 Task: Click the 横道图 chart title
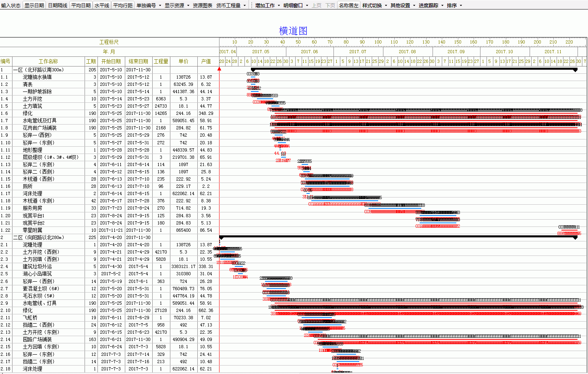[x=293, y=31]
